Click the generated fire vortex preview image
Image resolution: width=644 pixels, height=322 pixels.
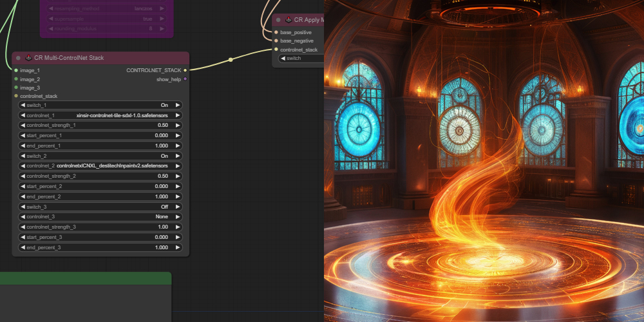(484, 161)
